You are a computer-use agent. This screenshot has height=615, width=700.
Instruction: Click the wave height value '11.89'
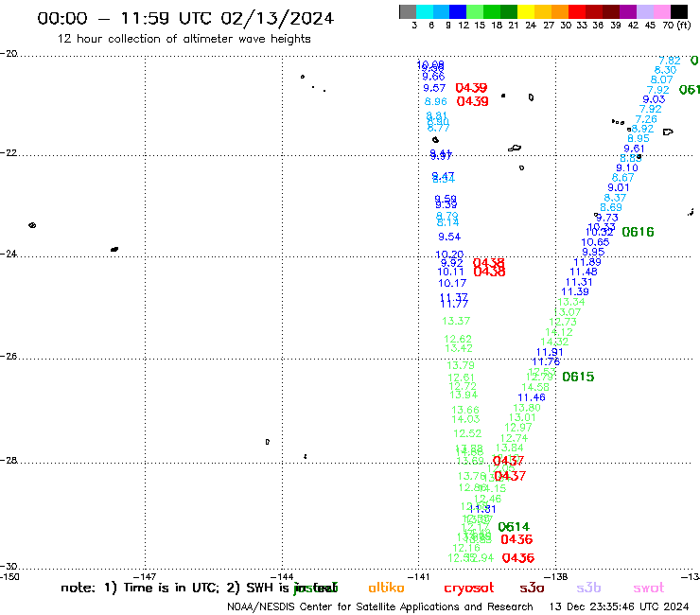pos(587,262)
